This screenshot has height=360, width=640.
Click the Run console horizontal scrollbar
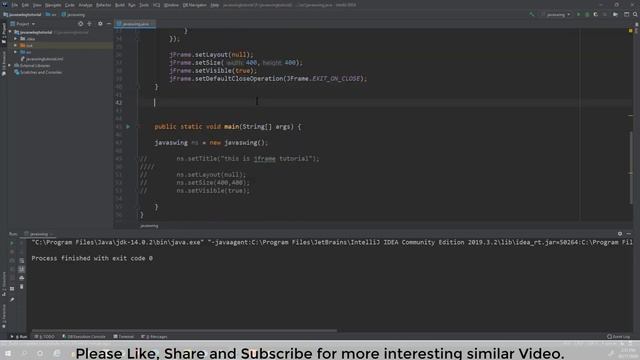pos(184,331)
